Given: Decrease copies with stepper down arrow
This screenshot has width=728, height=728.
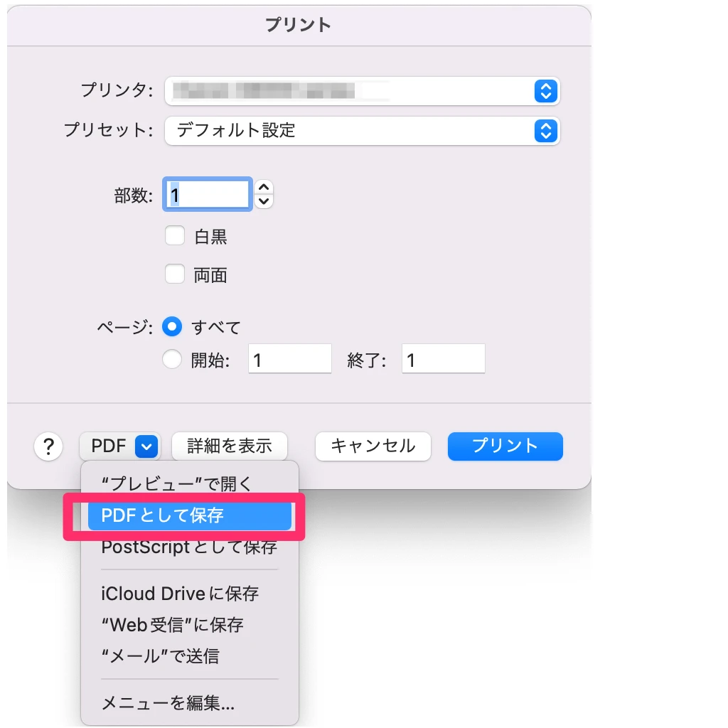Looking at the screenshot, I should pyautogui.click(x=264, y=201).
